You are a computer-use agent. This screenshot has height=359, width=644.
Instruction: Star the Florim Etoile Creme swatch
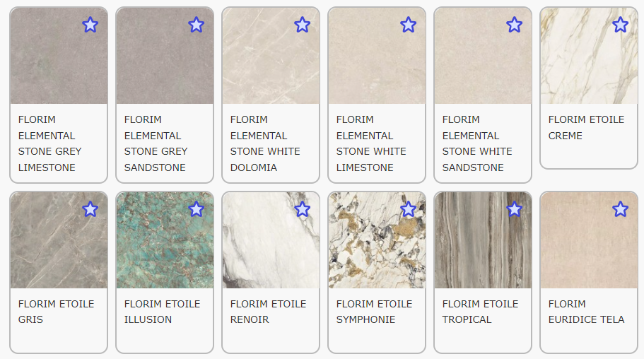coord(620,25)
